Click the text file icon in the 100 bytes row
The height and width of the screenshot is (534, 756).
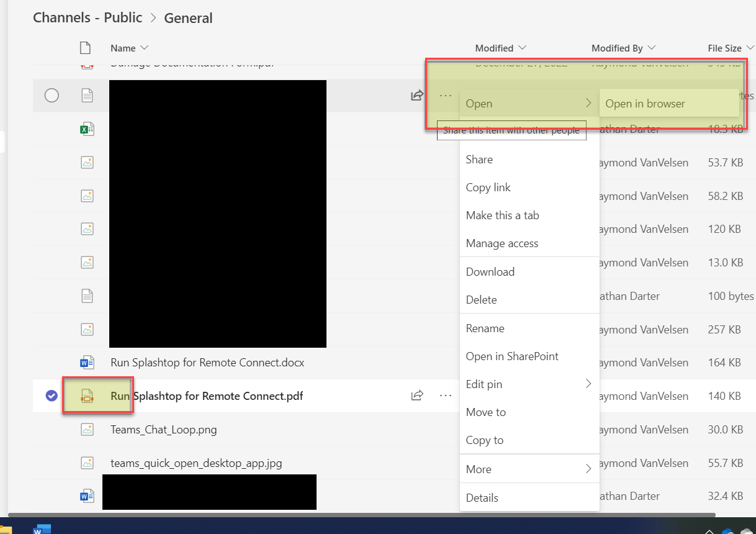click(x=88, y=296)
